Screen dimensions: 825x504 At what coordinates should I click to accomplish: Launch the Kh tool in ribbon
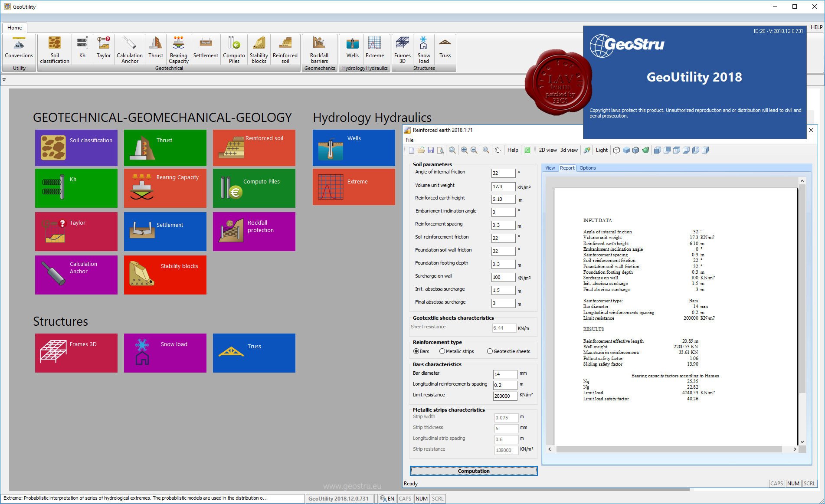click(82, 49)
